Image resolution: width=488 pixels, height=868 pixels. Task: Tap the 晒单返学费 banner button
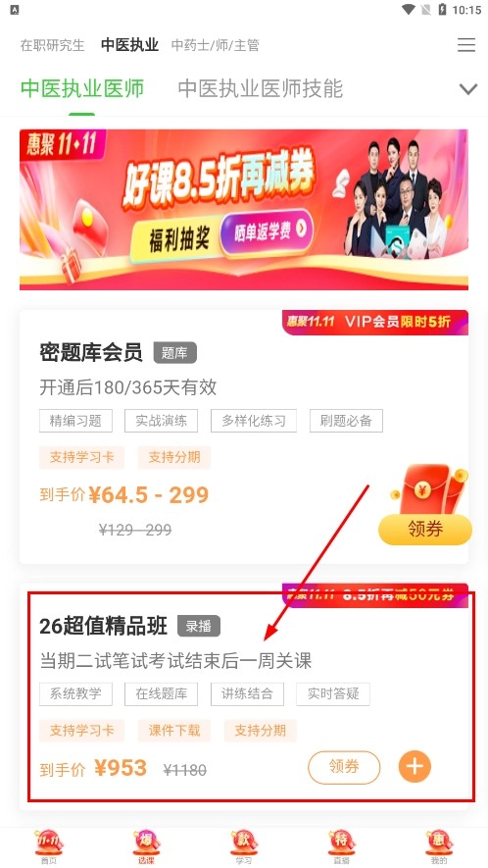click(267, 230)
